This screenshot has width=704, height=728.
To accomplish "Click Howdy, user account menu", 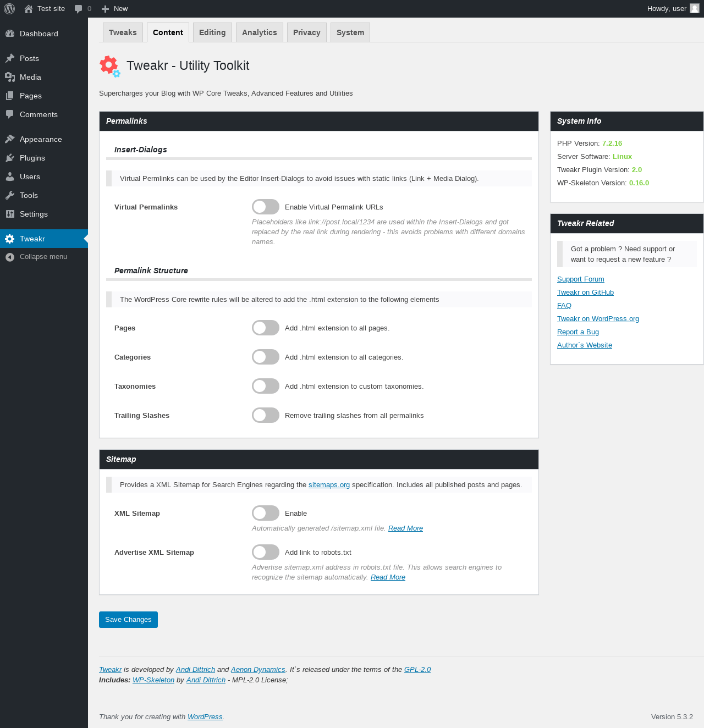I will click(673, 9).
